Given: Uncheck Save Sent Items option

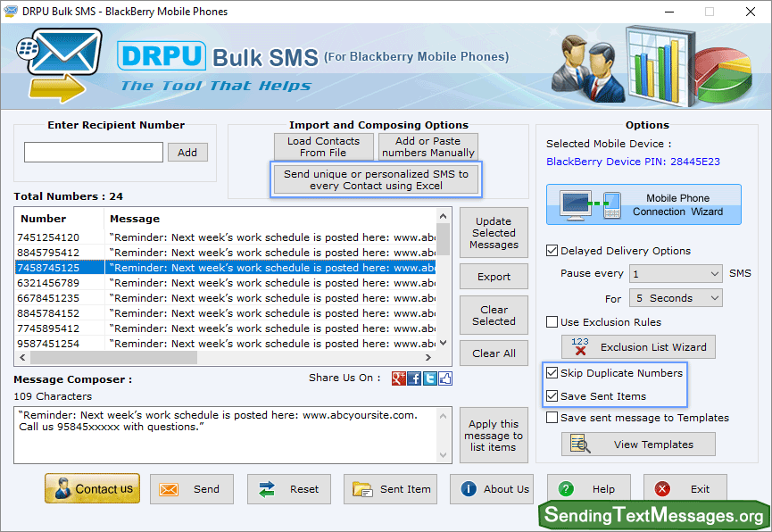Looking at the screenshot, I should coord(552,396).
